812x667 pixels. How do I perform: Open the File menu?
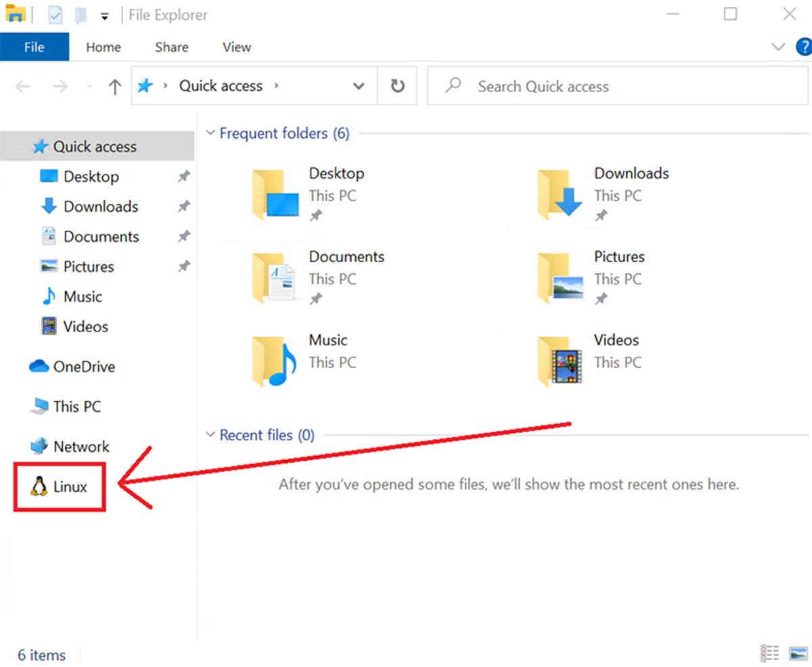(x=35, y=47)
